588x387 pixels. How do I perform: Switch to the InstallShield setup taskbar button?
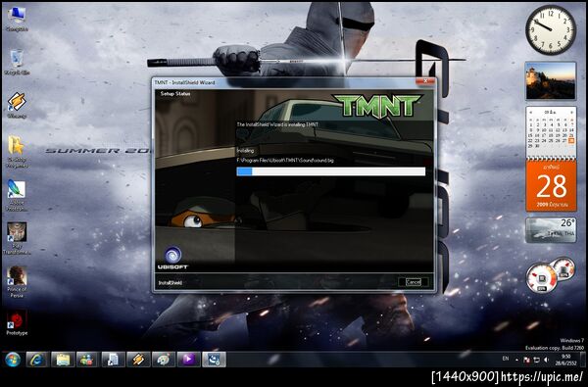coord(214,360)
